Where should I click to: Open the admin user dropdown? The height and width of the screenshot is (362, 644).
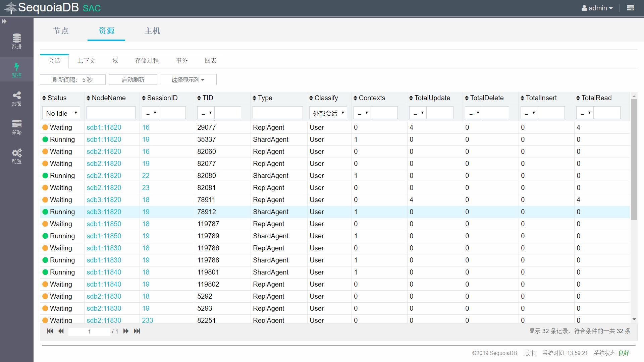click(x=597, y=8)
